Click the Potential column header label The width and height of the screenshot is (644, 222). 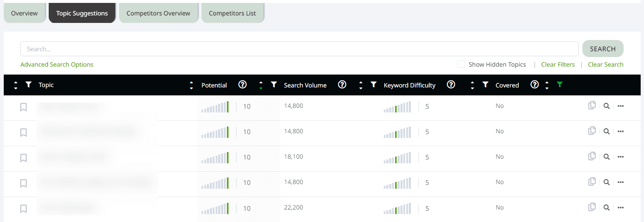214,85
